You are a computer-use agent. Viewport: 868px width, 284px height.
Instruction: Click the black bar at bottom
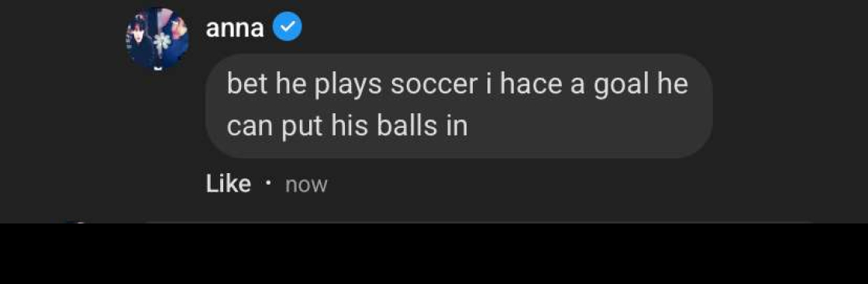pos(434,254)
